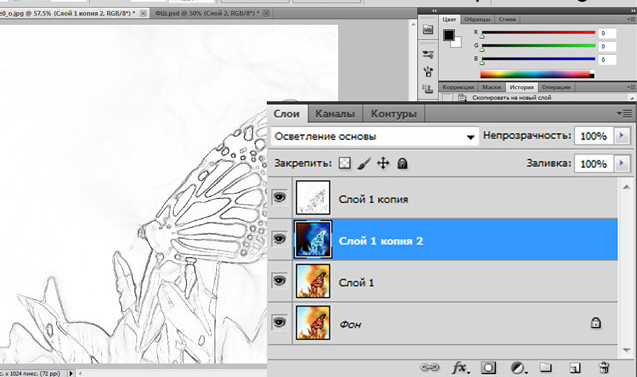Click the R red channel slider
Screen dimensions: 637x377
(538, 32)
